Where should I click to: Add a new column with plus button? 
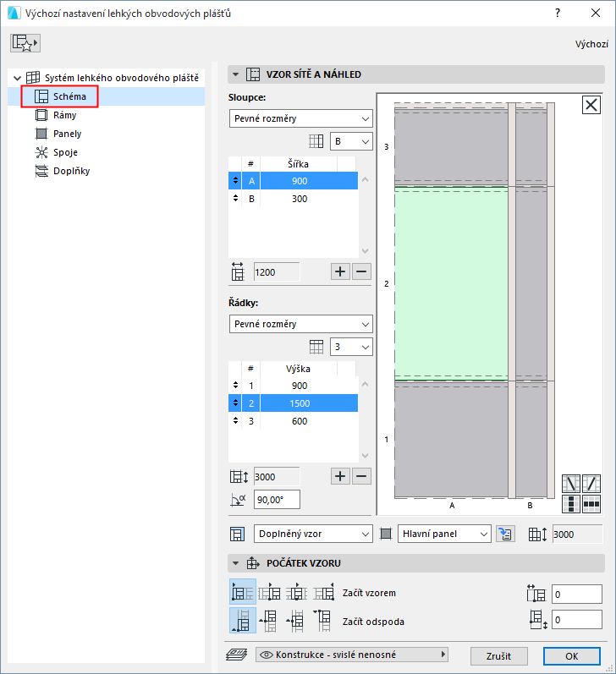point(340,271)
